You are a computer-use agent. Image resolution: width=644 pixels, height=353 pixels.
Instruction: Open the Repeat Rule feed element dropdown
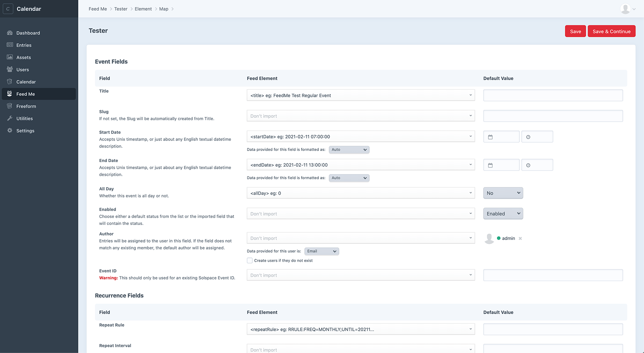point(361,329)
